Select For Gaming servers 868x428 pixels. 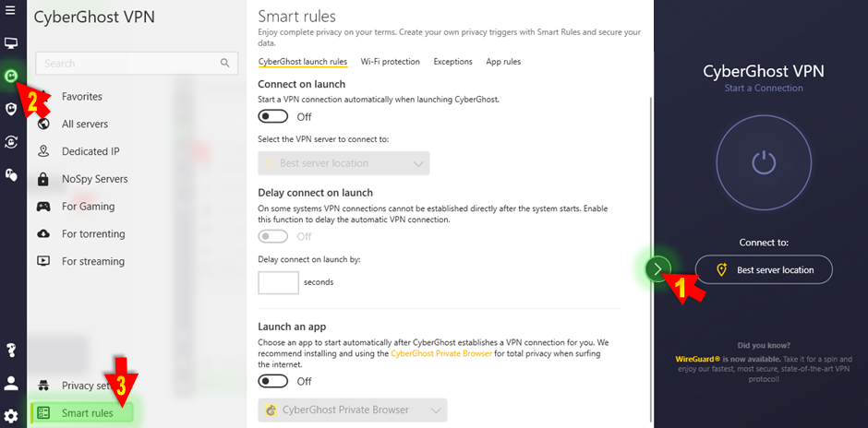coord(88,207)
